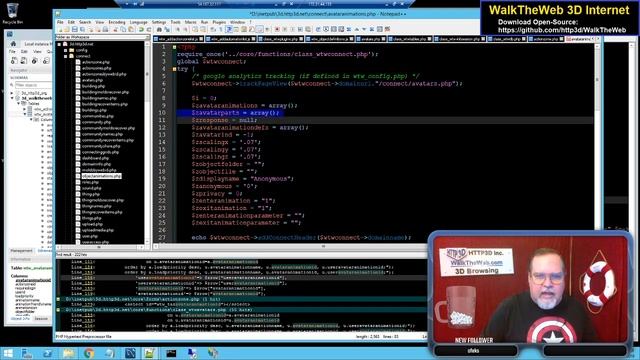This screenshot has width=640, height=360.
Task: Select dashboard.php in the workspace tree
Action: click(x=95, y=158)
